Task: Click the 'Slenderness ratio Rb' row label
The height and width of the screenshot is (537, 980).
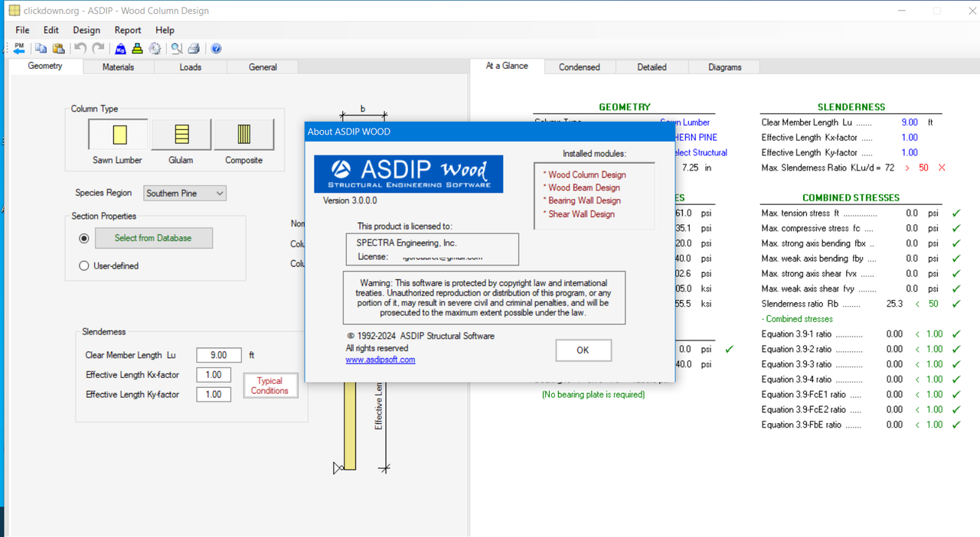Action: (800, 304)
